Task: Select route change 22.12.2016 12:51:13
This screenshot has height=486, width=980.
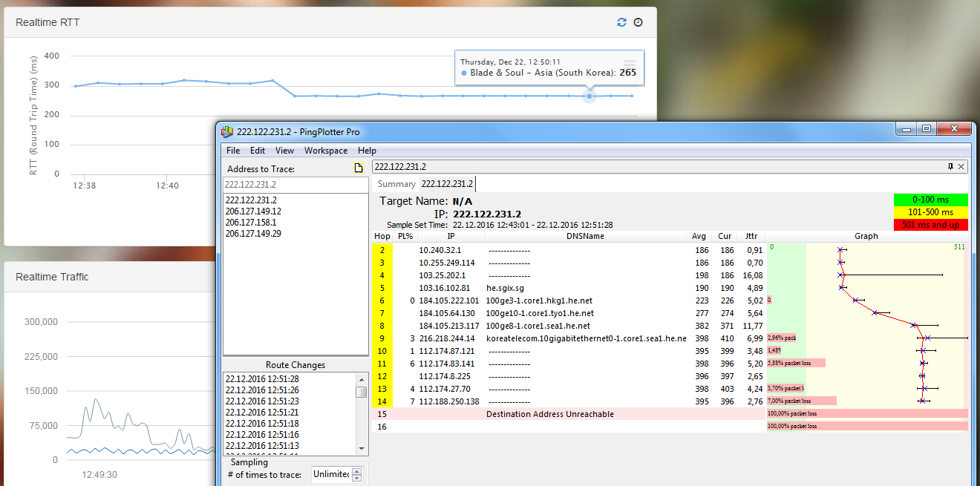Action: pyautogui.click(x=262, y=446)
